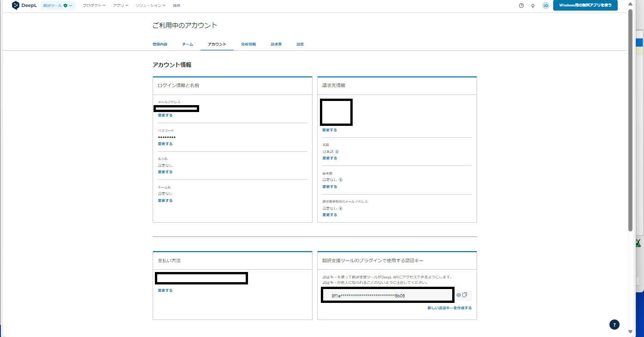
Task: Click the masked authentication key field
Action: point(387,296)
